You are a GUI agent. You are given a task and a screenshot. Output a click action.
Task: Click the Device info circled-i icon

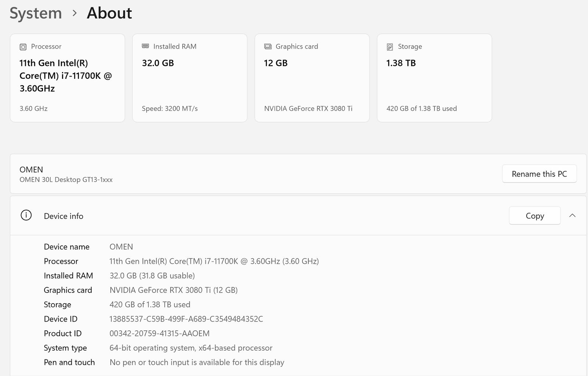tap(26, 215)
